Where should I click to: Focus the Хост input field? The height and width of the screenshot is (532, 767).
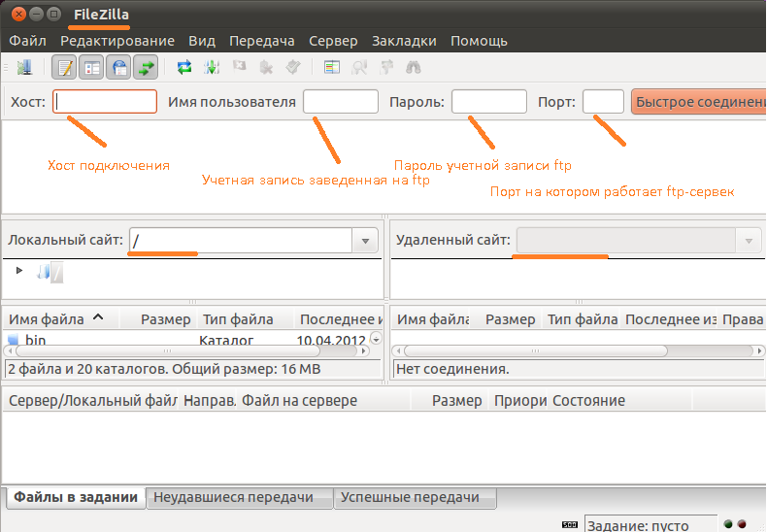[105, 102]
